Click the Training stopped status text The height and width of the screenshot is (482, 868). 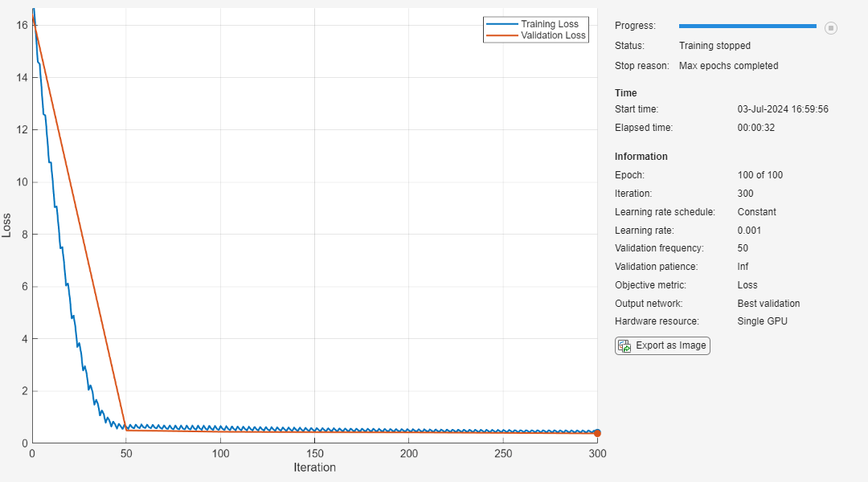714,46
